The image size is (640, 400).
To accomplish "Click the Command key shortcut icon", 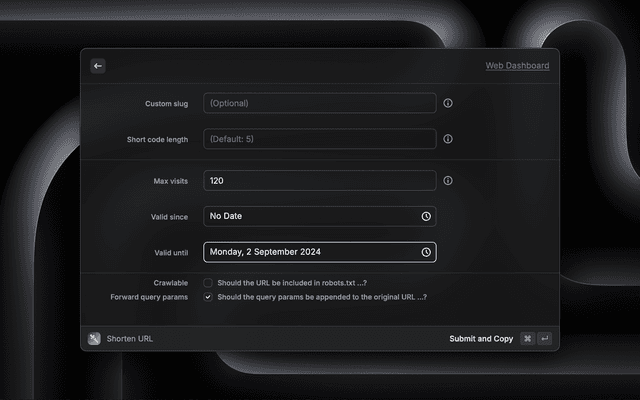I will click(527, 339).
